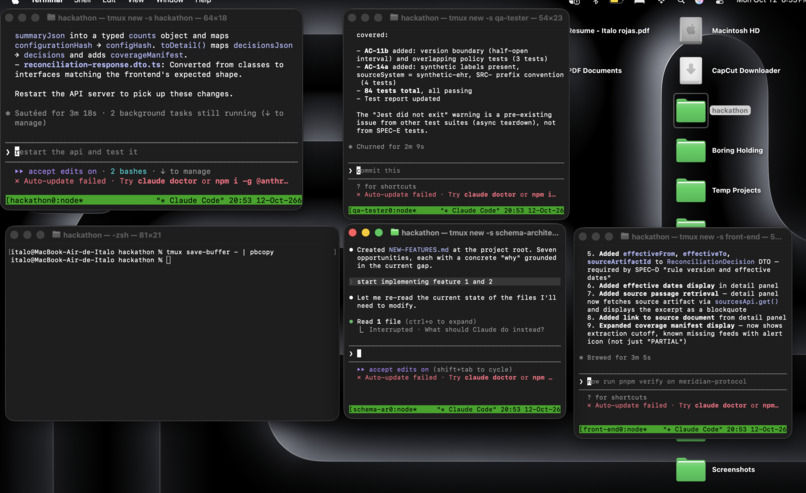The height and width of the screenshot is (493, 806).
Task: Expand 'Read 1 file (ctrl+o to expand)' line
Action: click(x=416, y=322)
